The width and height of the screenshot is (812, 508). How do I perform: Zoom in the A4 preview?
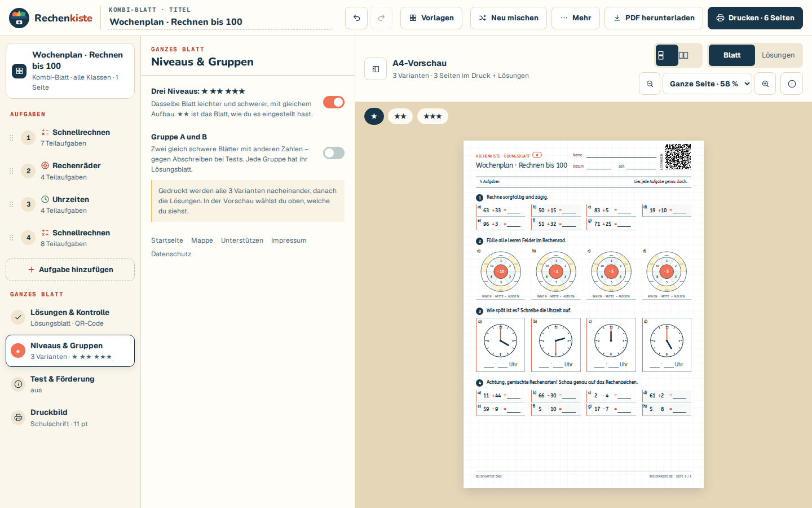[x=765, y=84]
